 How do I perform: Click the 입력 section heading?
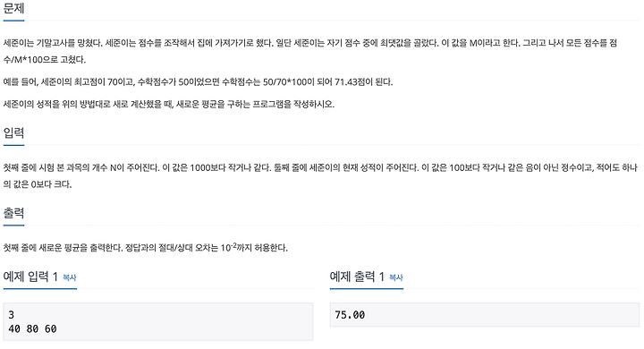(x=13, y=132)
